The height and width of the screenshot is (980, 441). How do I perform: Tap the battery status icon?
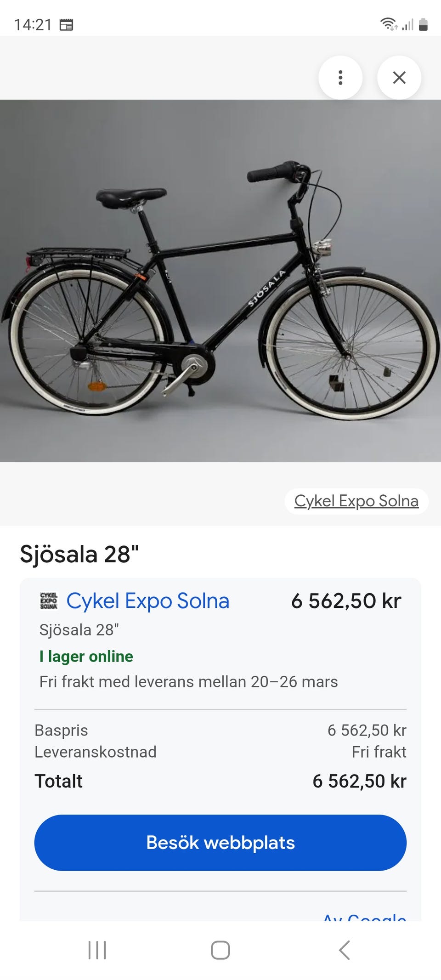[424, 24]
